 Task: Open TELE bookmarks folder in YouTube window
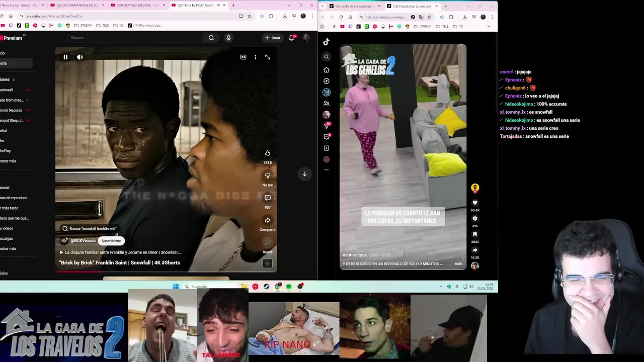(103, 25)
